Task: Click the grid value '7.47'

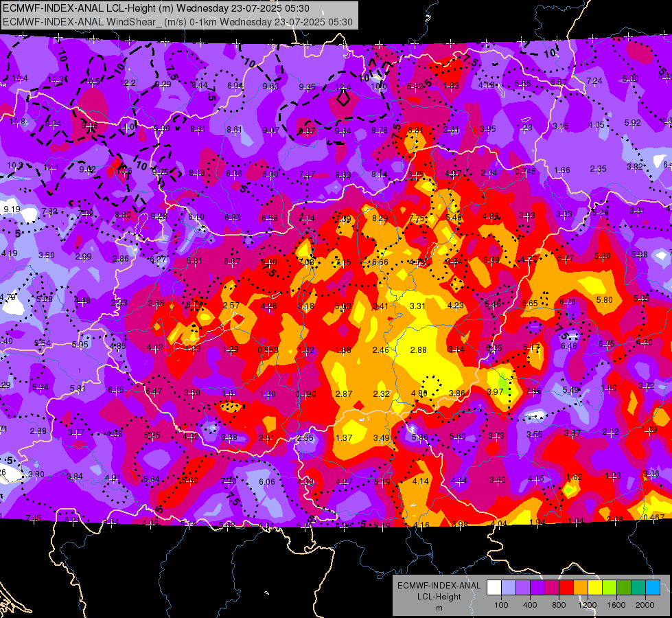Action: (307, 174)
